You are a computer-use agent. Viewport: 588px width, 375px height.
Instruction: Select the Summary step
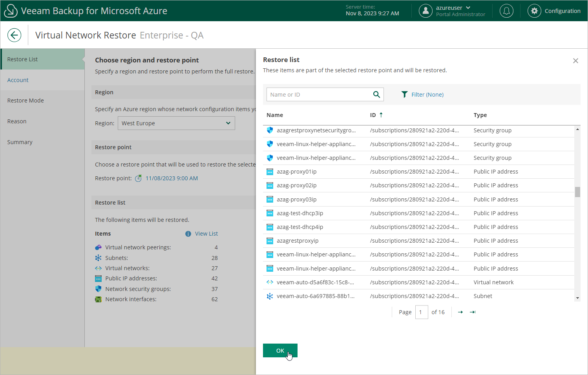coord(42,142)
